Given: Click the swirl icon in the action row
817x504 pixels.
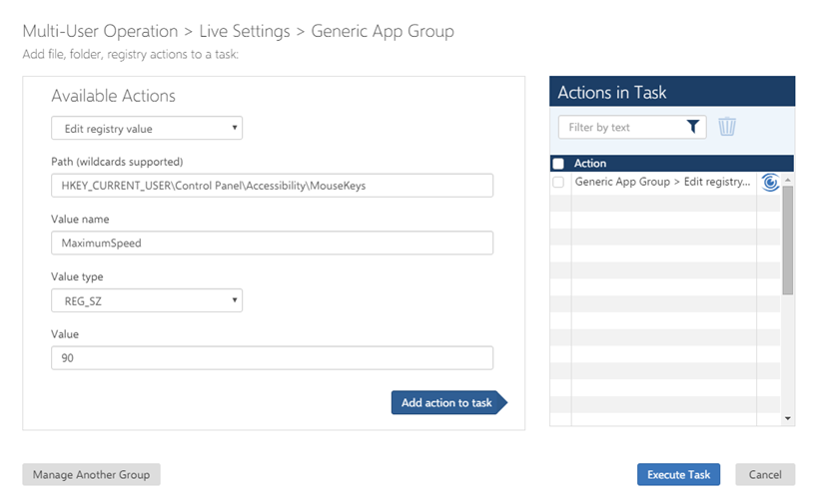Looking at the screenshot, I should (x=770, y=182).
